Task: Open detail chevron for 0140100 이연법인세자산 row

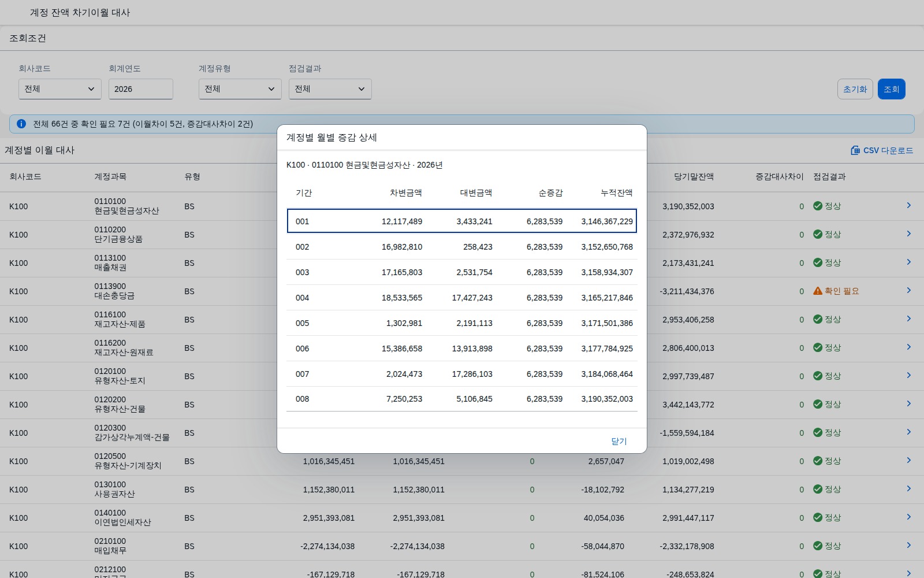Action: 908,517
